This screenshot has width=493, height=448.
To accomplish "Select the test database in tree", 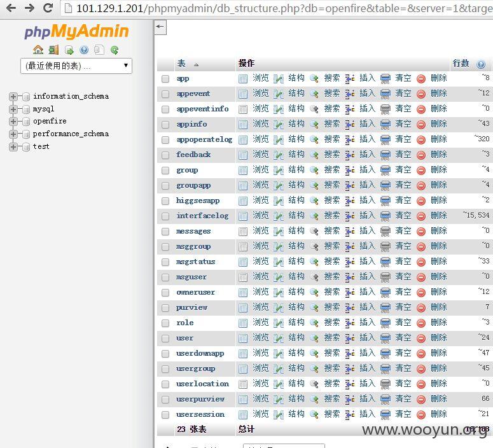I will point(41,146).
